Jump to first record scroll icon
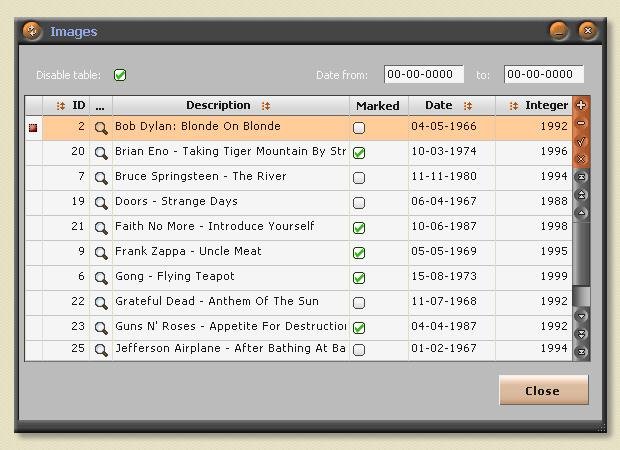This screenshot has height=450, width=620. pos(581,177)
